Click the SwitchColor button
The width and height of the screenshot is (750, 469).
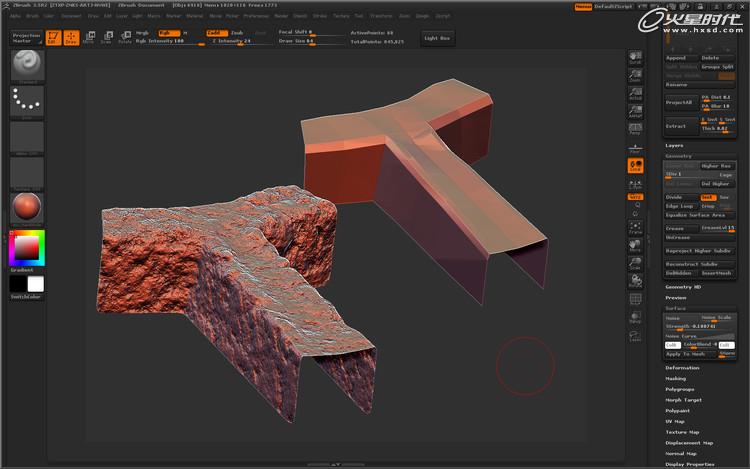(x=27, y=297)
